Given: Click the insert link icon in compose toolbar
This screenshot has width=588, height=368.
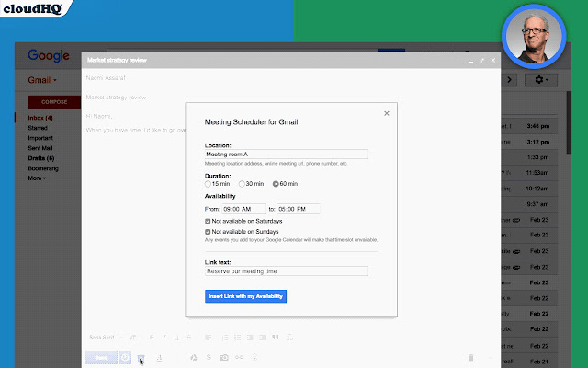Looking at the screenshot, I should [239, 356].
